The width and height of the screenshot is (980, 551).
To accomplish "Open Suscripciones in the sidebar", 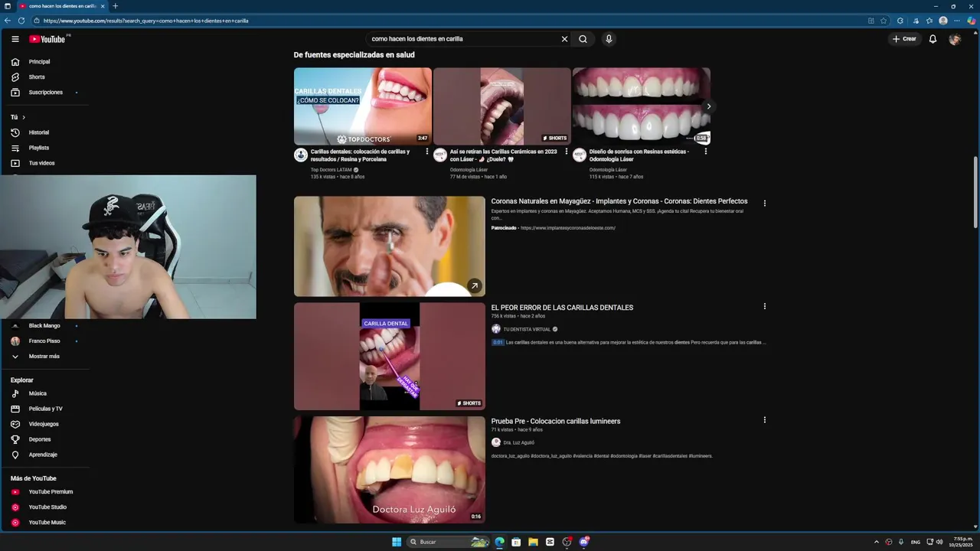I will tap(44, 92).
